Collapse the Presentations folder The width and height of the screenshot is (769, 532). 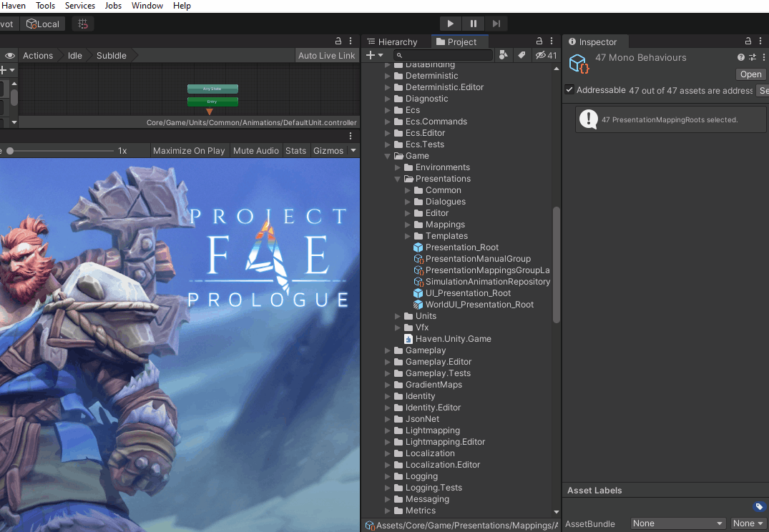point(397,179)
